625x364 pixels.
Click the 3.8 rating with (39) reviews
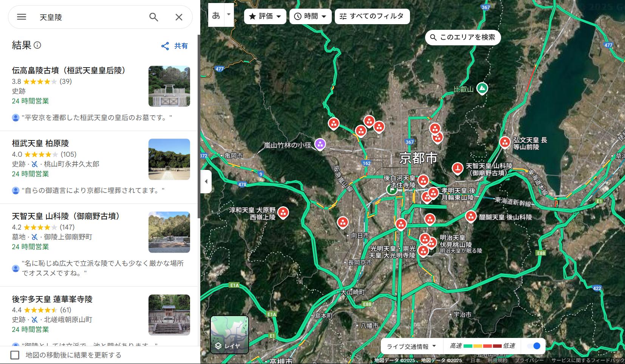(x=42, y=82)
